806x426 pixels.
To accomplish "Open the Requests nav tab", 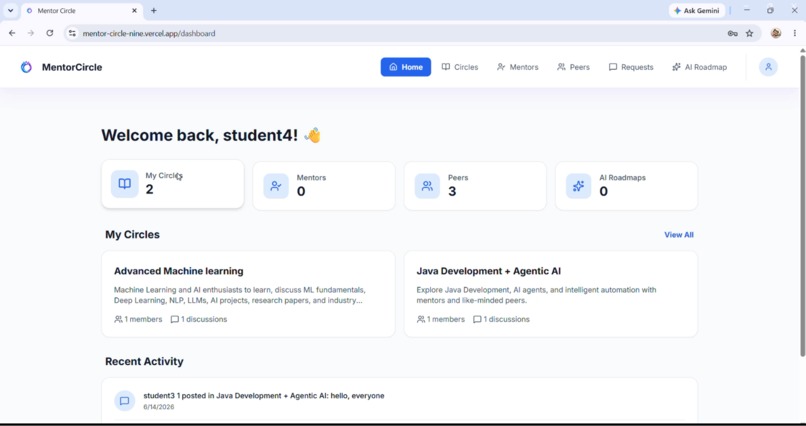I will 631,67.
